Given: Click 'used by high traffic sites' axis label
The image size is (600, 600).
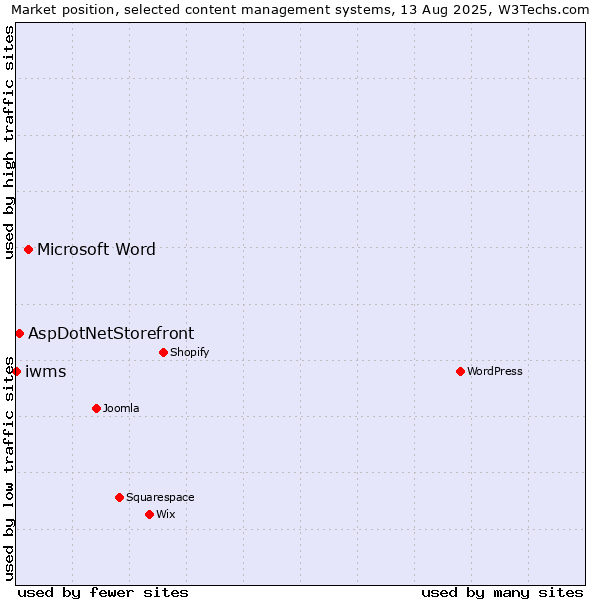Looking at the screenshot, I should [x=8, y=142].
